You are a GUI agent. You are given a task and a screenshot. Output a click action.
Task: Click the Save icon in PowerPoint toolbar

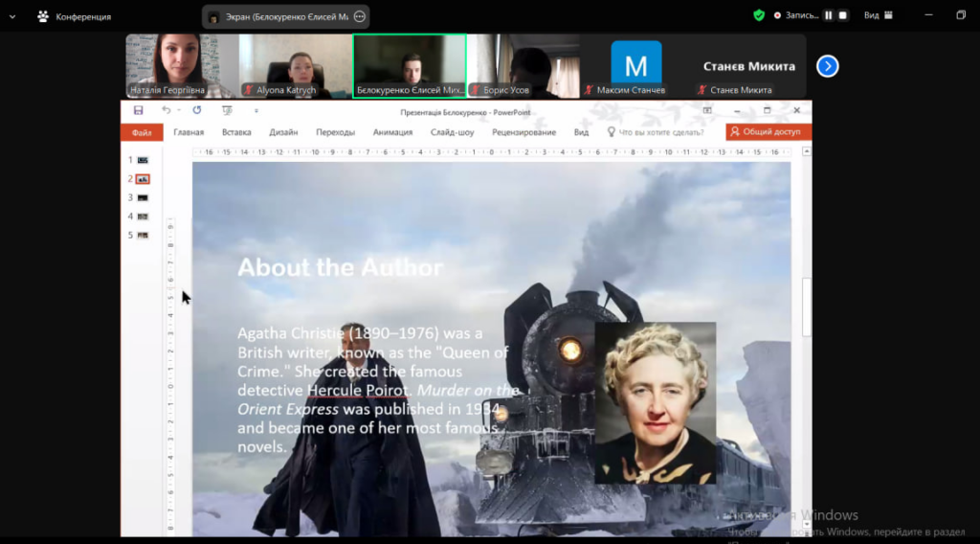point(138,111)
